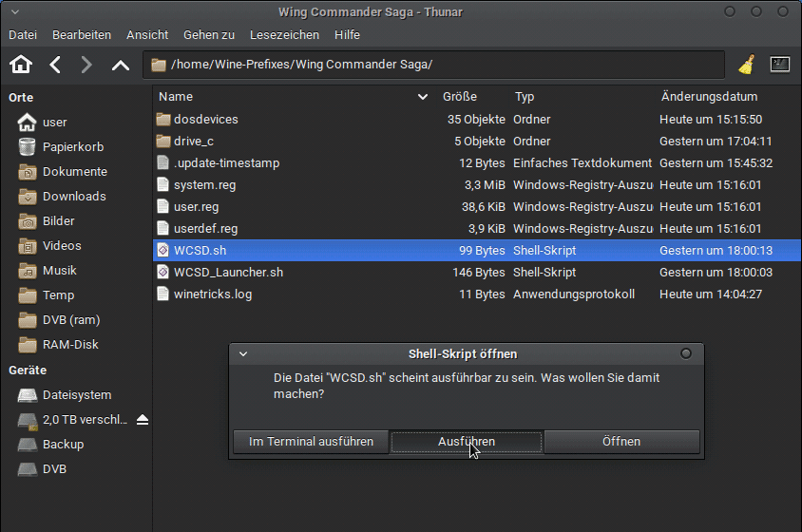802x532 pixels.
Task: Select the dosdevices folder
Action: pyautogui.click(x=197, y=119)
